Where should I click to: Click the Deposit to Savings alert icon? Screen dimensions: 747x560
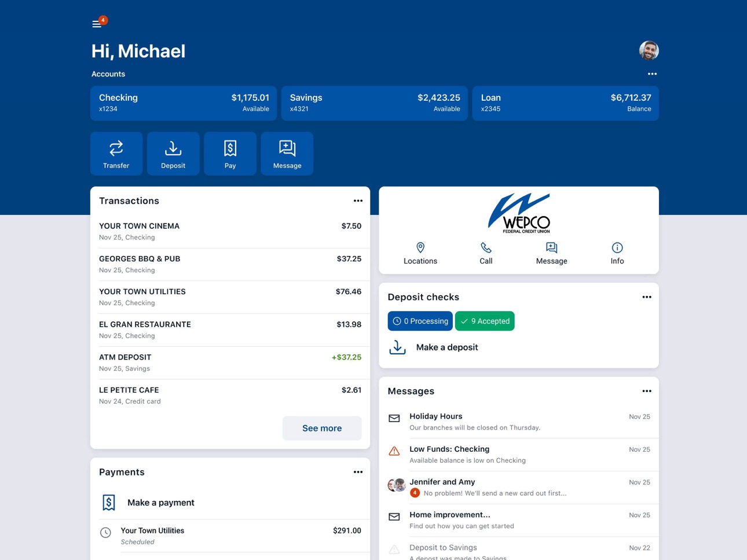tap(394, 549)
